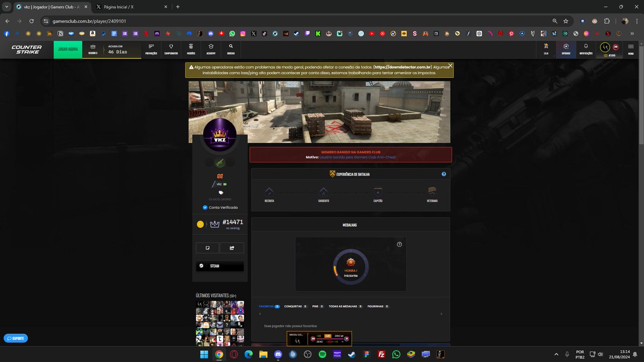Click the JOGAR AGORA button
The height and width of the screenshot is (362, 644).
[x=68, y=49]
